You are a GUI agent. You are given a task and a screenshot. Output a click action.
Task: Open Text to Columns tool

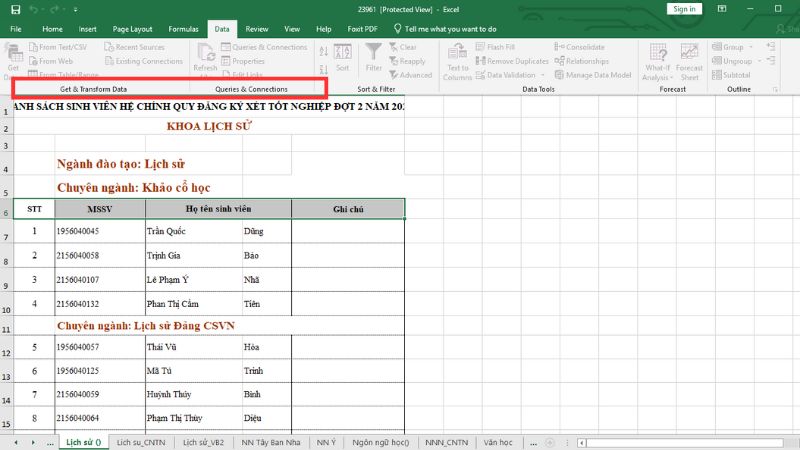[457, 56]
